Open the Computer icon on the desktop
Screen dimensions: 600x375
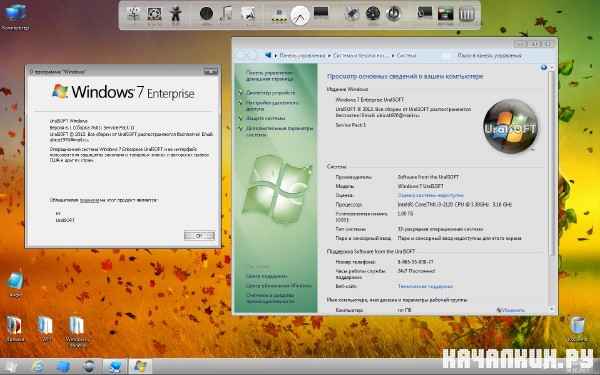click(x=15, y=15)
